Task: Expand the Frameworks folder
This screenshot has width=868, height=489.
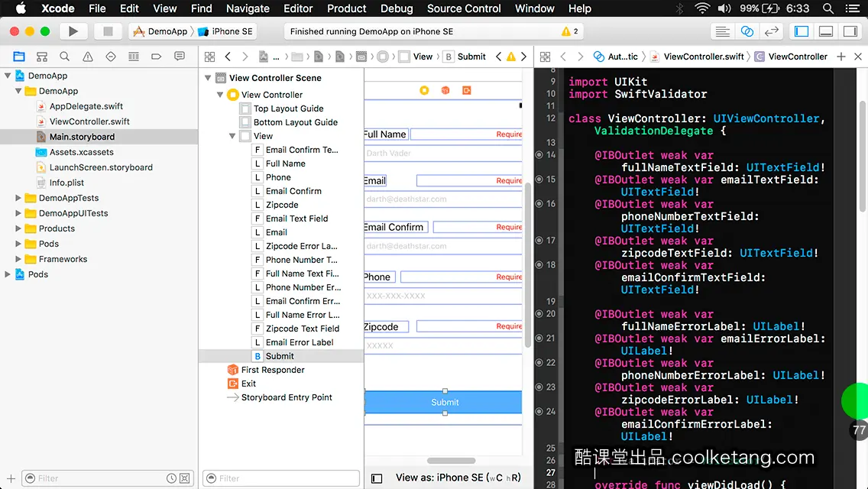Action: coord(18,258)
